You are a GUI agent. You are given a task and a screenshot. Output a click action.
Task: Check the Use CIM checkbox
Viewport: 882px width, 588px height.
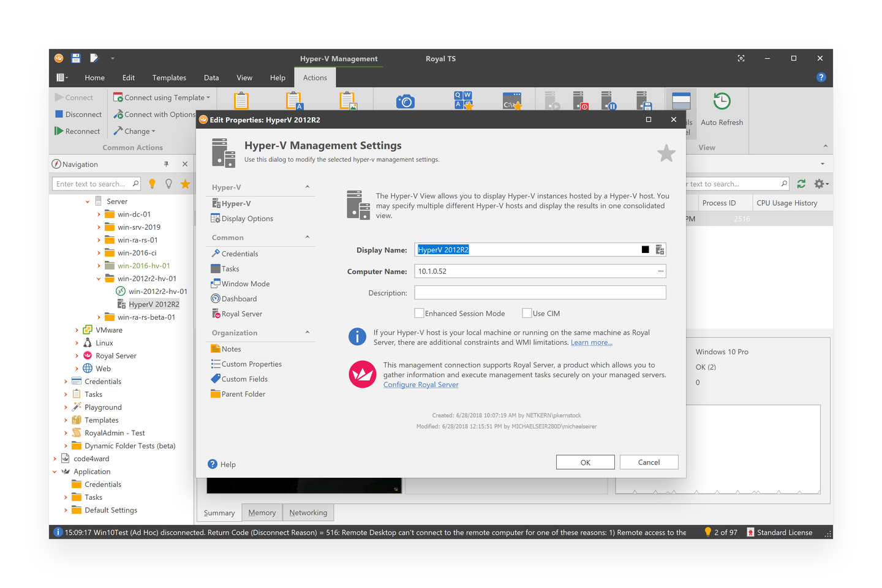point(527,313)
